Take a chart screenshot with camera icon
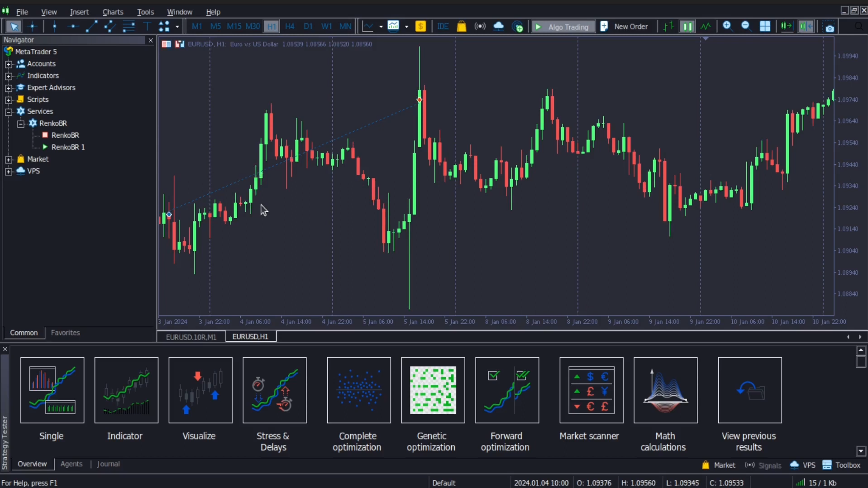 830,27
